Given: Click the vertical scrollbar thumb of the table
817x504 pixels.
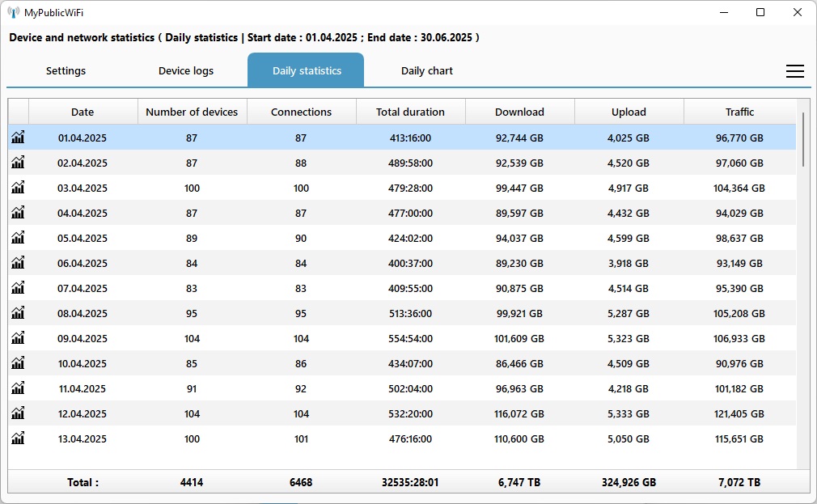Looking at the screenshot, I should [802, 139].
